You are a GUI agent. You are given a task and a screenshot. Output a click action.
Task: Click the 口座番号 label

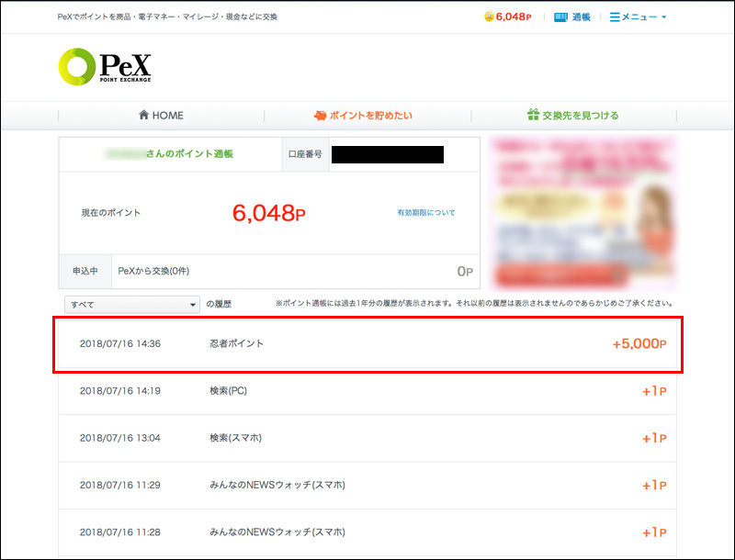(x=305, y=154)
